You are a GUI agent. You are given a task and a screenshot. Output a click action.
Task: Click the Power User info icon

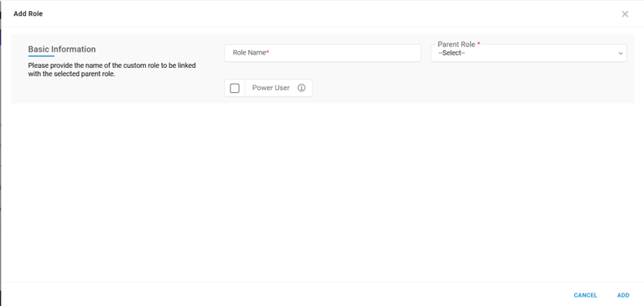pyautogui.click(x=301, y=88)
